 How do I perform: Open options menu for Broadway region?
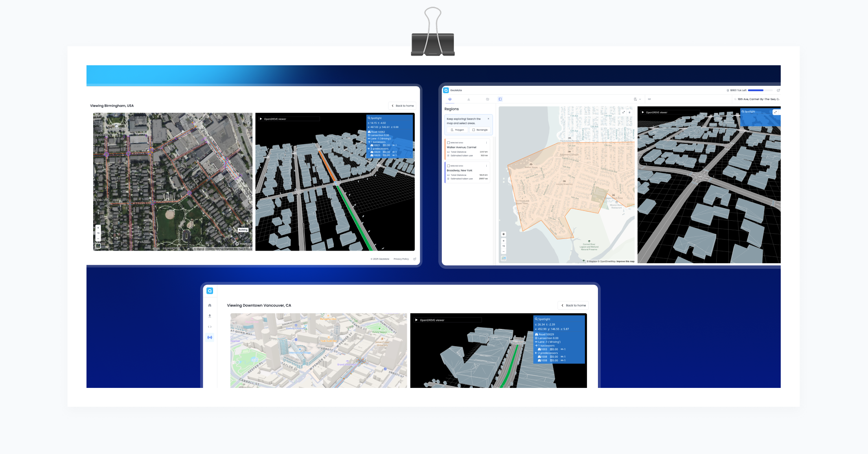tap(486, 166)
